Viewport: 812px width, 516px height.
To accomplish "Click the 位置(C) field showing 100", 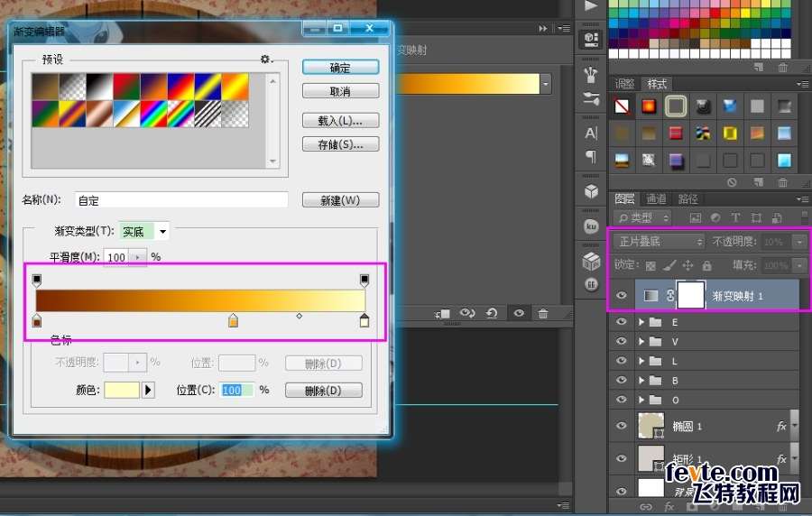I will click(237, 391).
